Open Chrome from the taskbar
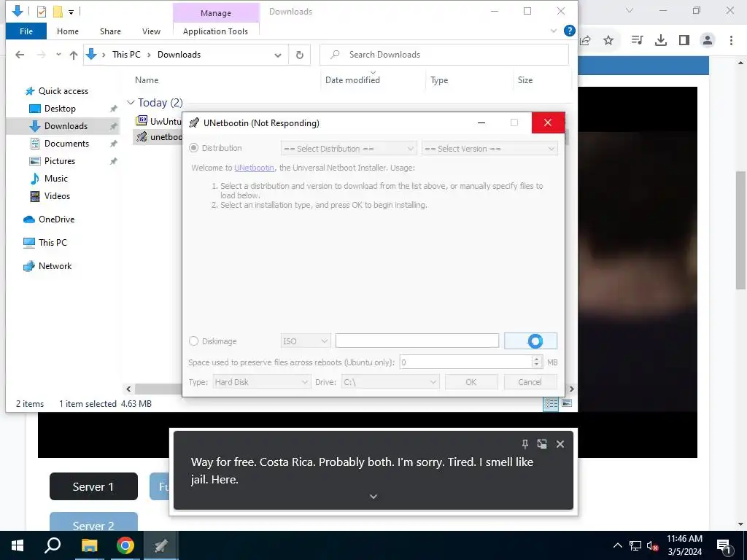The width and height of the screenshot is (747, 560). [125, 545]
